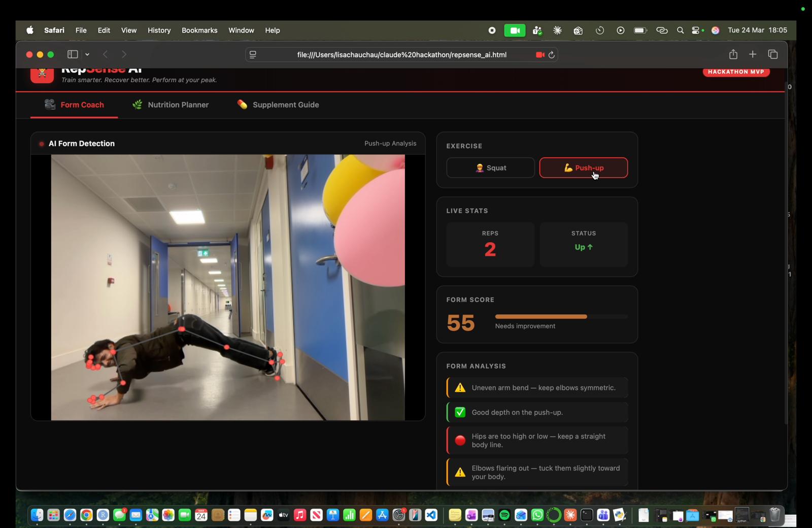Click the "Elbows flaring out" warning text
The image size is (812, 528).
pyautogui.click(x=546, y=472)
